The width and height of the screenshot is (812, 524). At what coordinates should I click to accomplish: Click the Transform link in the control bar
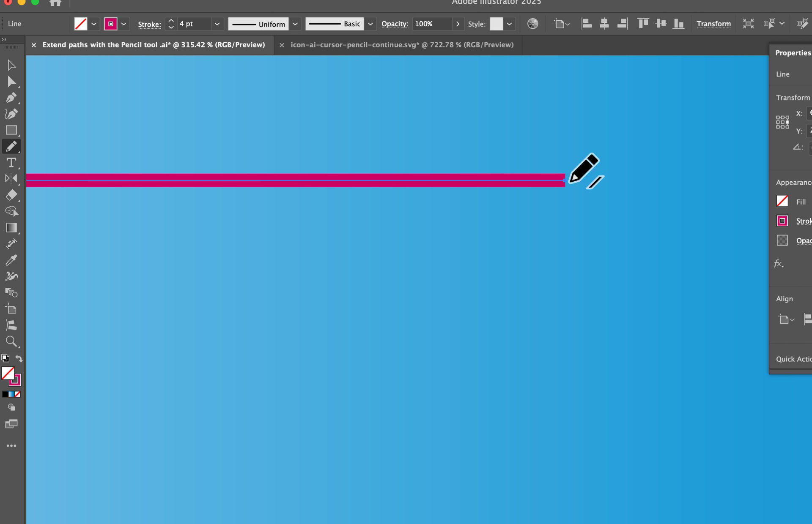coord(713,24)
